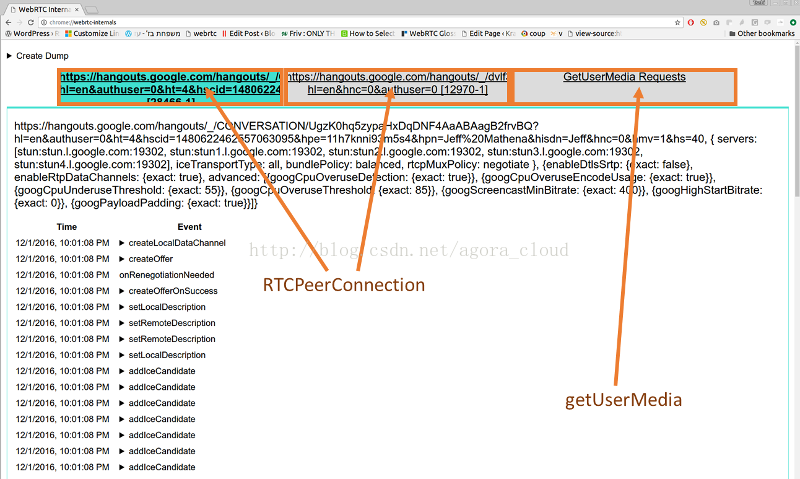Click the camera extension icon
This screenshot has width=800, height=479.
tap(716, 22)
